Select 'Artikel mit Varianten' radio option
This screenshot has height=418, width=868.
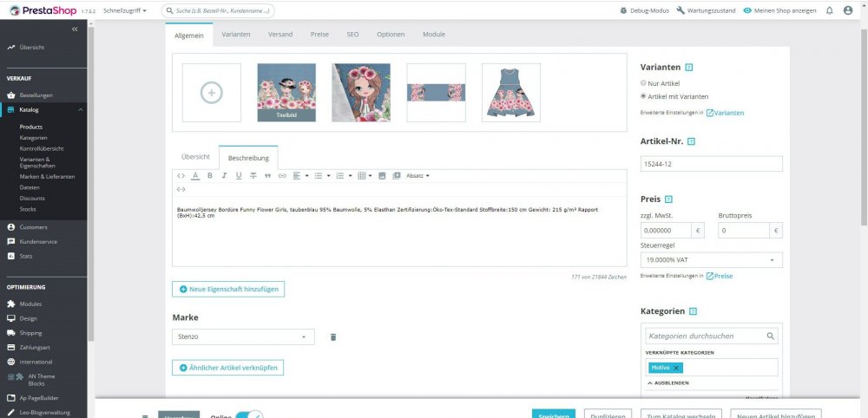pos(643,96)
